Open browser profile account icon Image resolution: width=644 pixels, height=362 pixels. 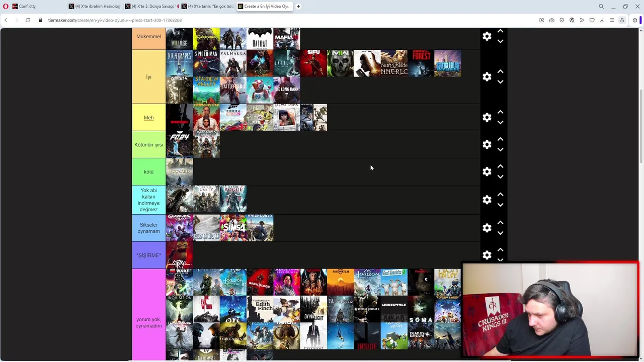[x=622, y=20]
